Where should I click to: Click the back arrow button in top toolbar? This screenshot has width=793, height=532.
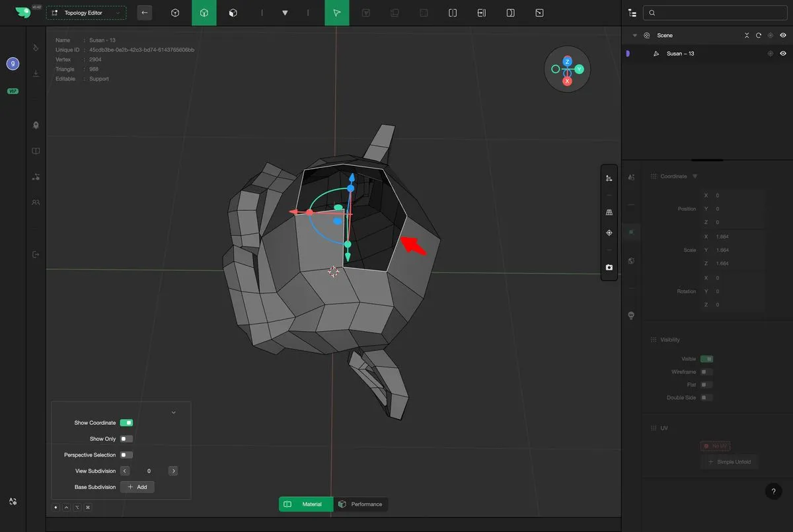coord(145,13)
